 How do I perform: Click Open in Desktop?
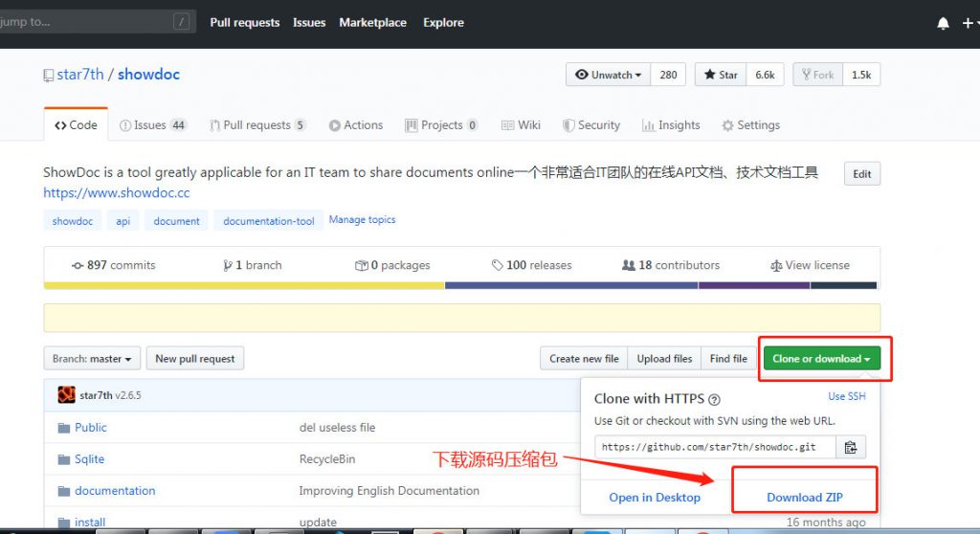655,497
